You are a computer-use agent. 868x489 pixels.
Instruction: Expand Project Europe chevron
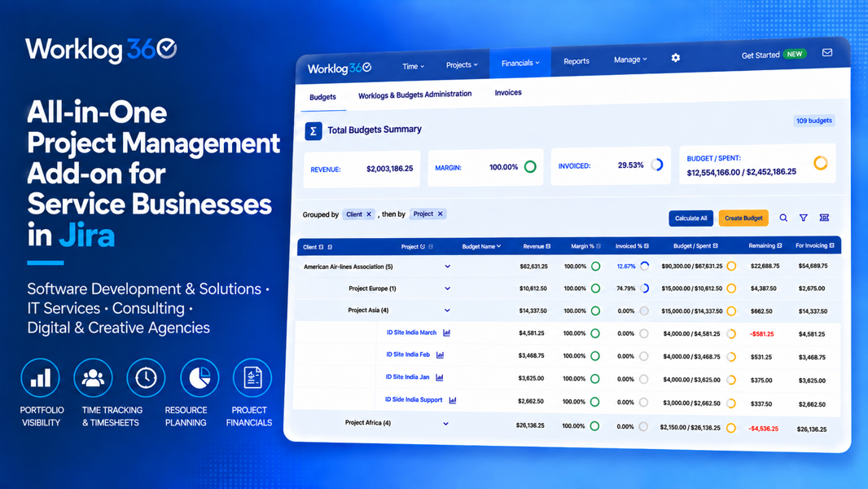[447, 289]
